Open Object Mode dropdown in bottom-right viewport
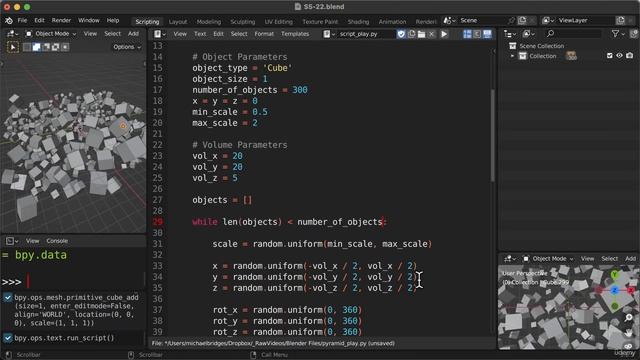The width and height of the screenshot is (640, 360). tap(549, 259)
